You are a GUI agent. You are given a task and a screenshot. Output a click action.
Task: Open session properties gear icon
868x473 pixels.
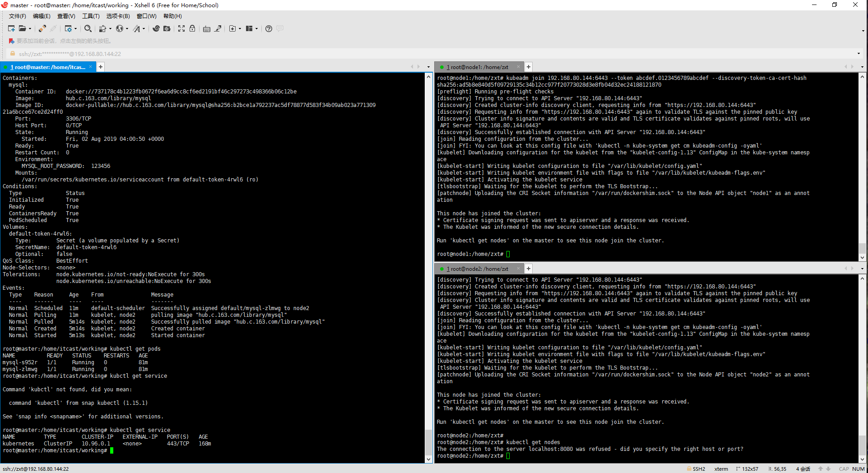coord(68,28)
